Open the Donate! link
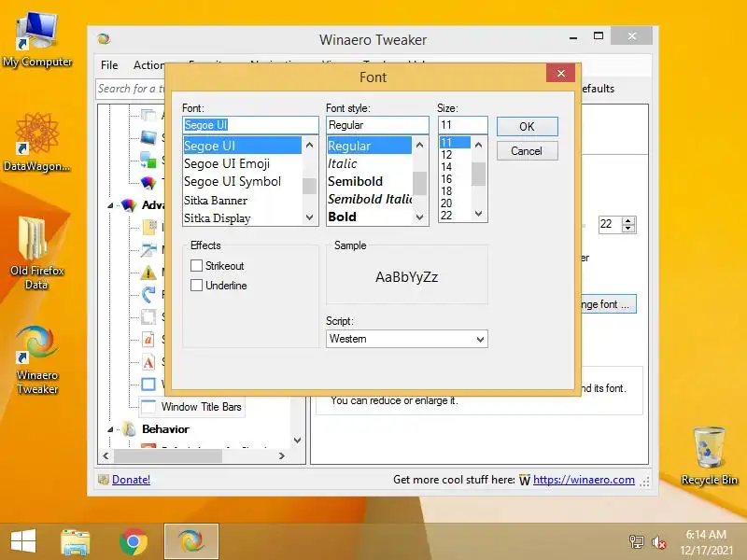 point(131,480)
